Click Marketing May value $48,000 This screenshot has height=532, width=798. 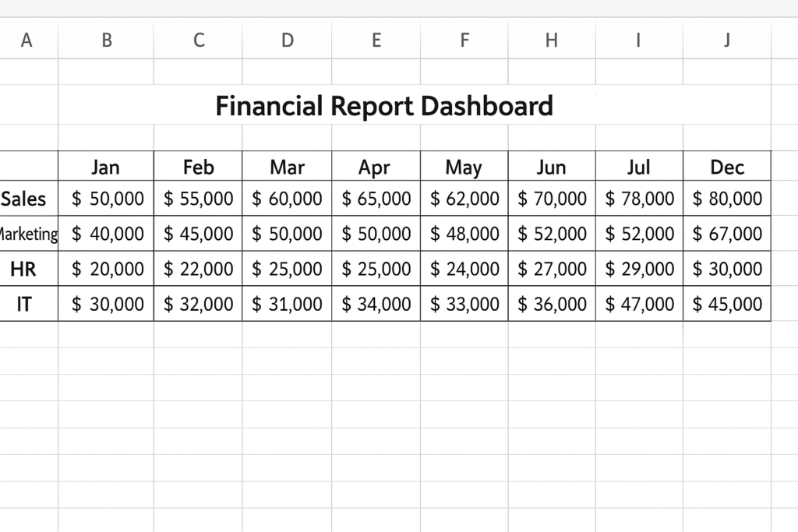pyautogui.click(x=464, y=234)
